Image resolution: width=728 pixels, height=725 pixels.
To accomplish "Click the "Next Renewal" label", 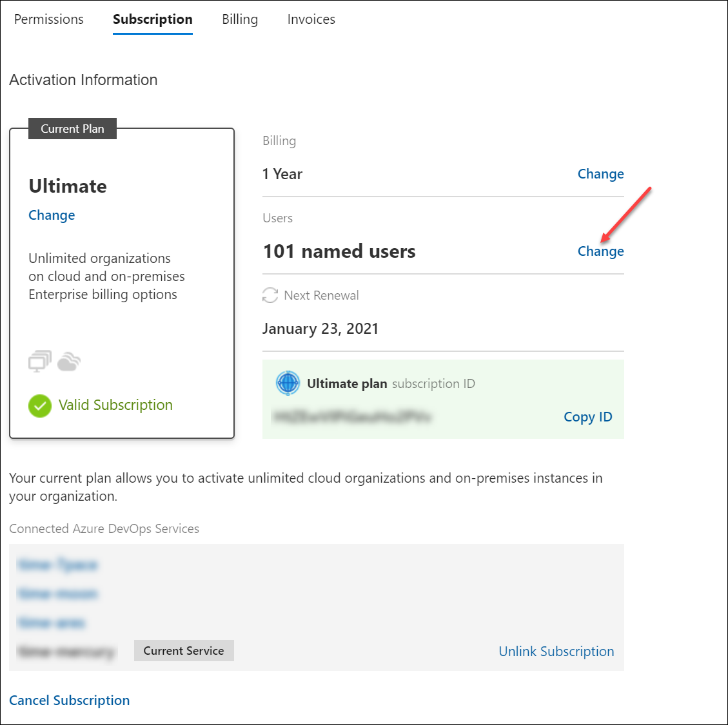I will pyautogui.click(x=321, y=295).
